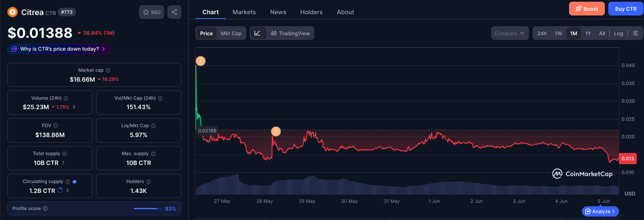Switch to TradingView chart mode

(290, 33)
